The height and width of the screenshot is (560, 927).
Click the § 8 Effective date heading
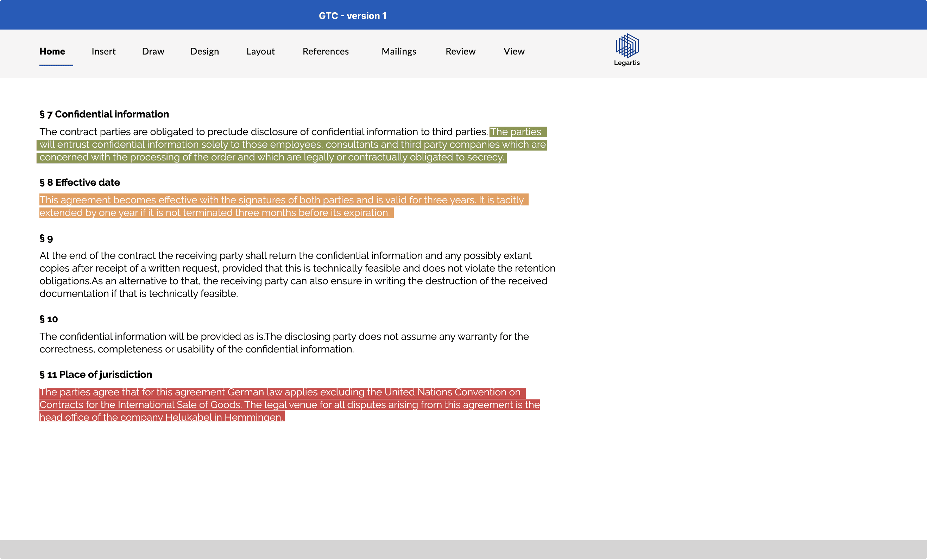point(80,183)
